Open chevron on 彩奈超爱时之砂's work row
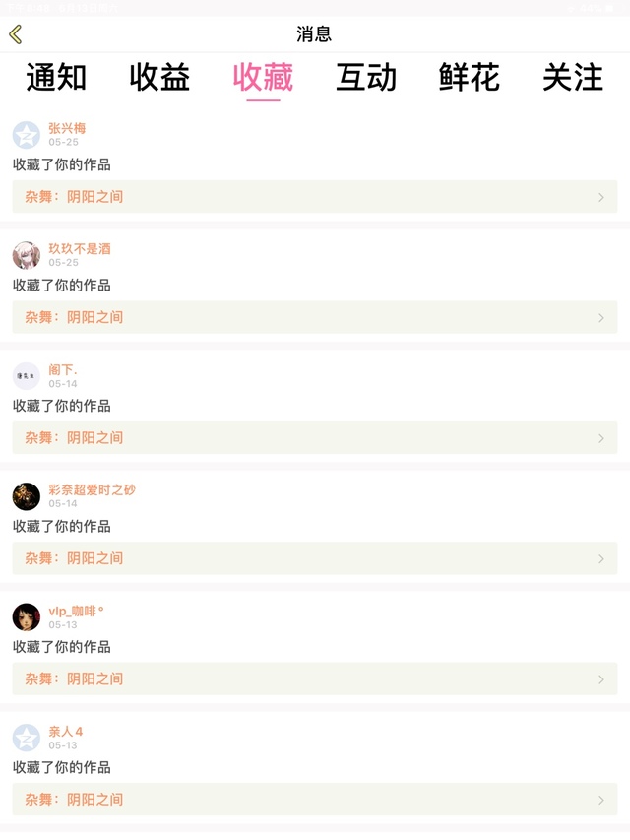630x840 pixels. coord(601,558)
